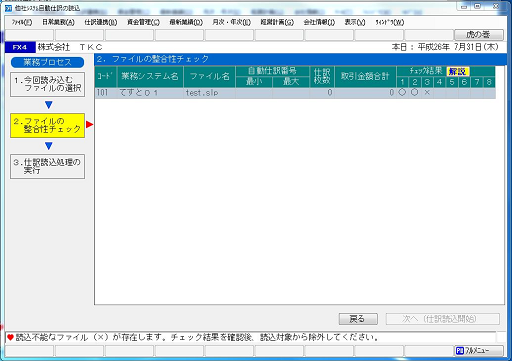
Task: Open the 日常業務(A) menu
Action: (x=58, y=22)
